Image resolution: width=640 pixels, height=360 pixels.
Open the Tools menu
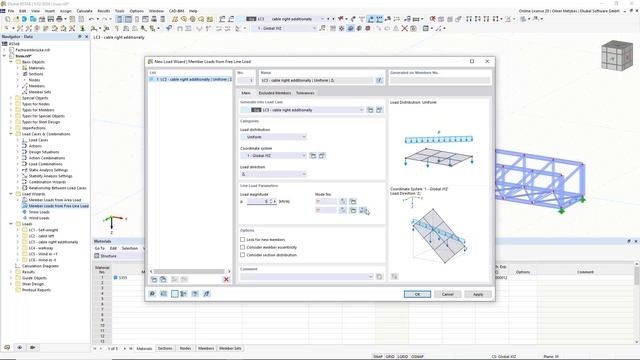pyautogui.click(x=120, y=11)
